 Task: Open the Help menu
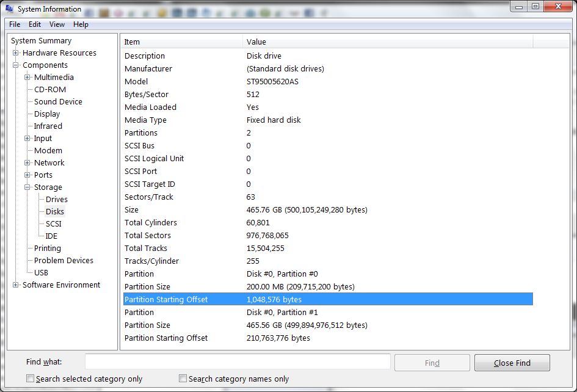click(81, 24)
